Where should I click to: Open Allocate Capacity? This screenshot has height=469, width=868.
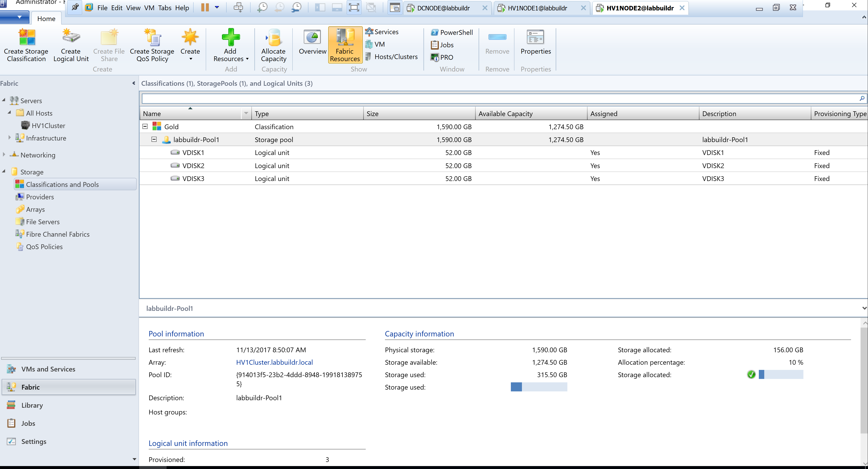coord(274,45)
